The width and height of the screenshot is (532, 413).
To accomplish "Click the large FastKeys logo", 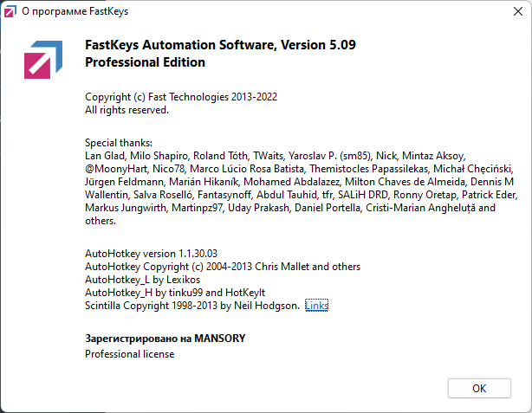I will [x=43, y=58].
